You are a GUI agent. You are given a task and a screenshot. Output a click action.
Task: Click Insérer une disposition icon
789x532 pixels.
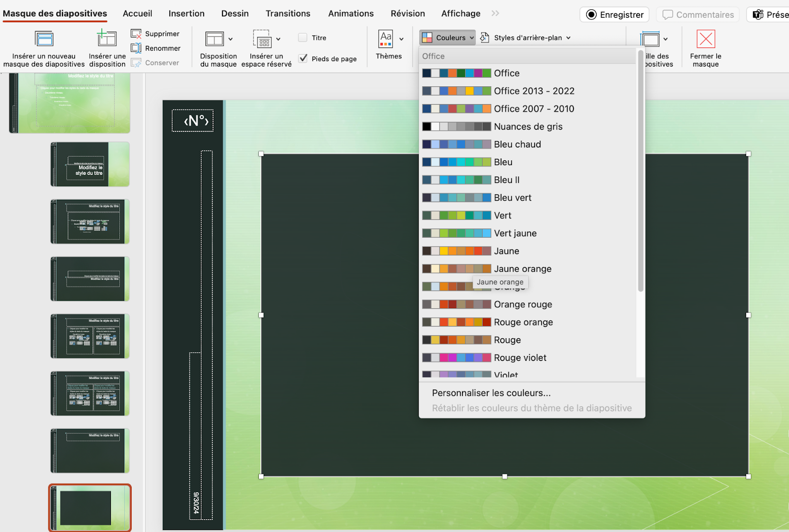(x=107, y=38)
